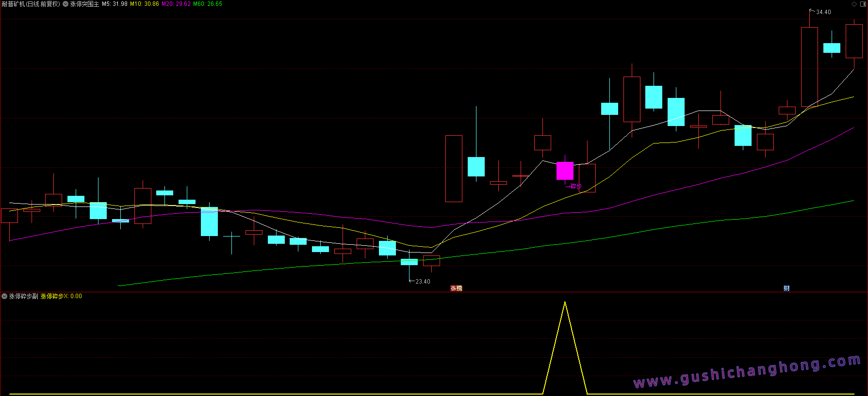This screenshot has height=396, width=868.
Task: Click the magenta M20: 29.62 label
Action: tap(176, 4)
